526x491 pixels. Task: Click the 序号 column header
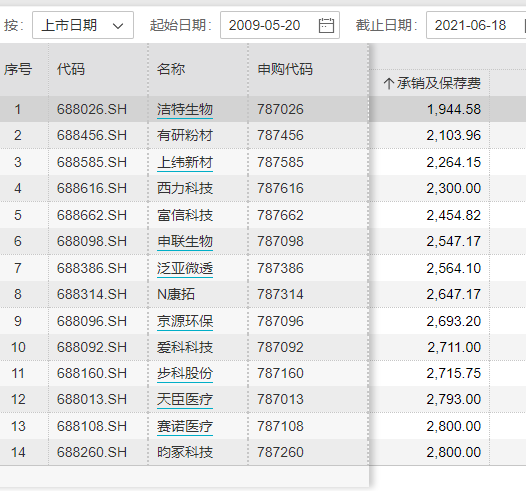tap(18, 69)
